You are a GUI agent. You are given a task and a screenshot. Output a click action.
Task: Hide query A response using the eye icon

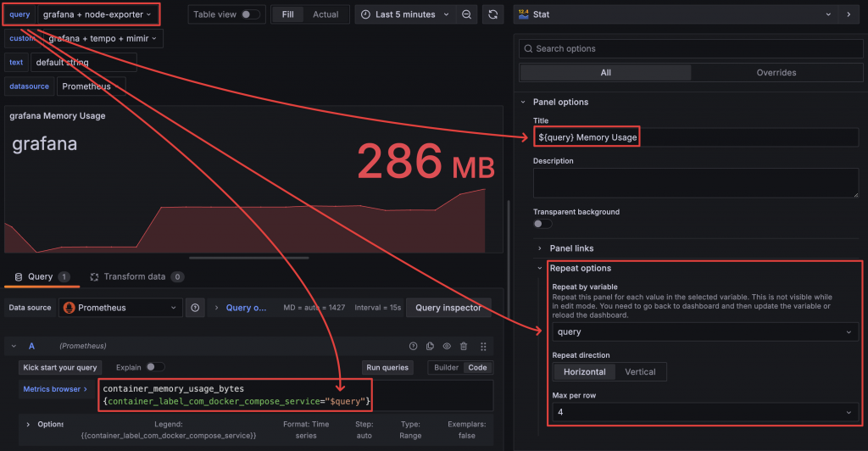click(x=447, y=347)
